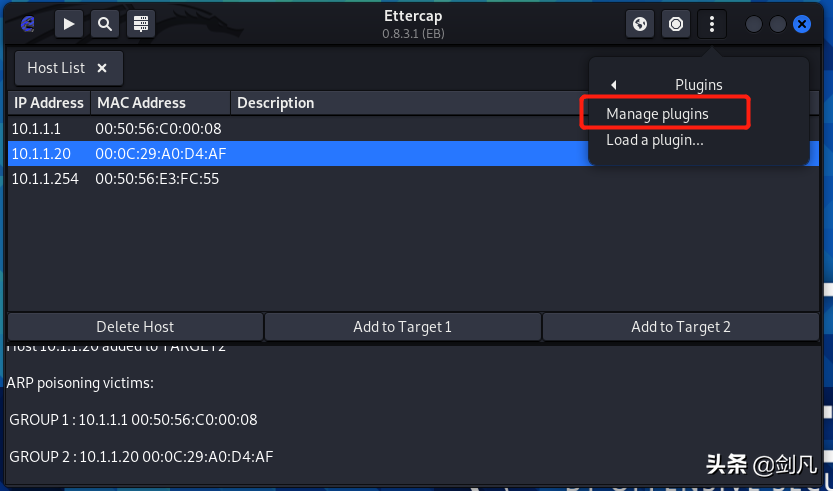Scan for hosts using magnifier icon
The height and width of the screenshot is (491, 833).
pyautogui.click(x=105, y=24)
